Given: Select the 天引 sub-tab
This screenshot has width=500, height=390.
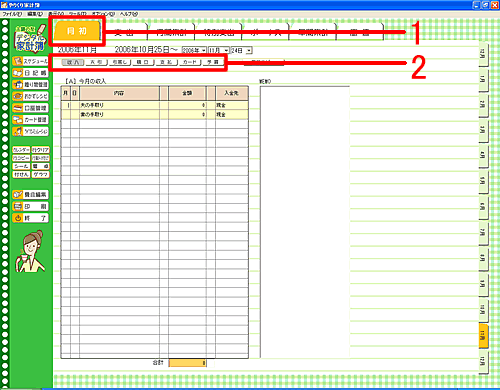Looking at the screenshot, I should [x=96, y=62].
